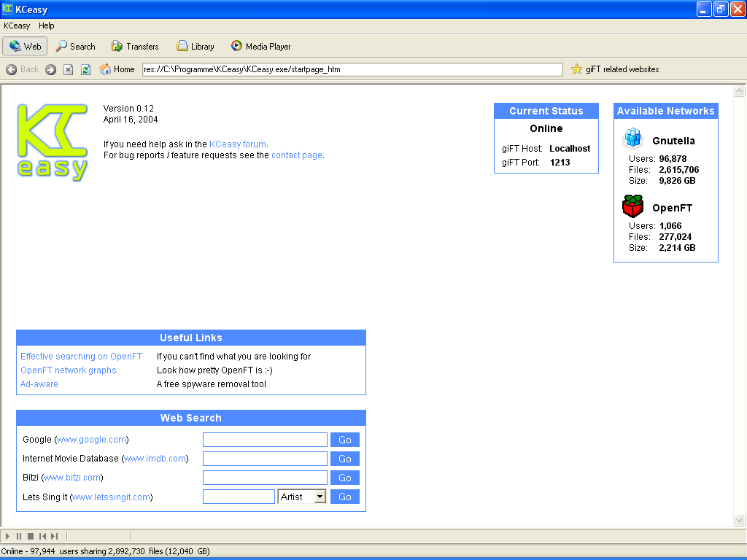Go to the Home page
Viewport: 747px width, 560px height.
coord(117,69)
